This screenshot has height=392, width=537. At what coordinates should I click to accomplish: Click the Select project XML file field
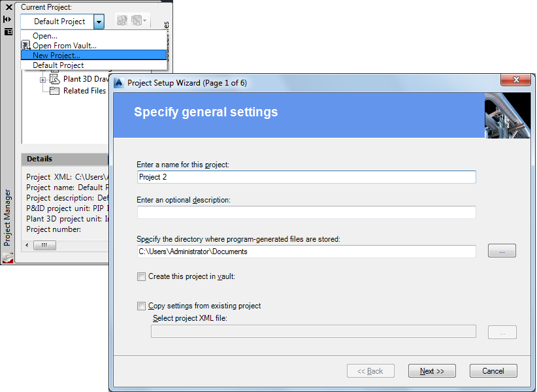click(314, 331)
